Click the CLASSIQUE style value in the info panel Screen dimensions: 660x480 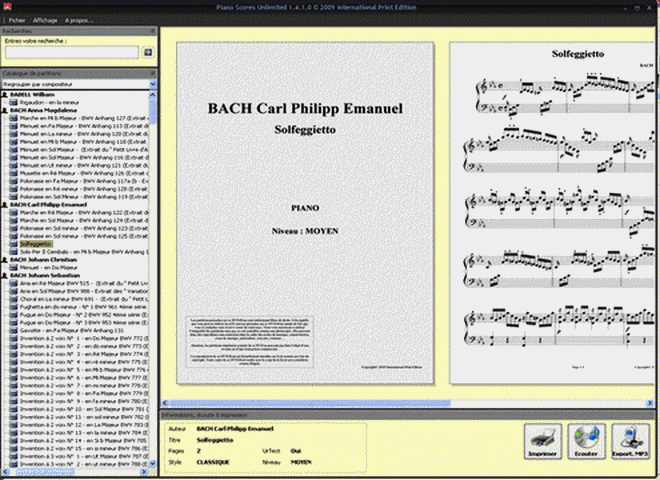click(x=213, y=462)
